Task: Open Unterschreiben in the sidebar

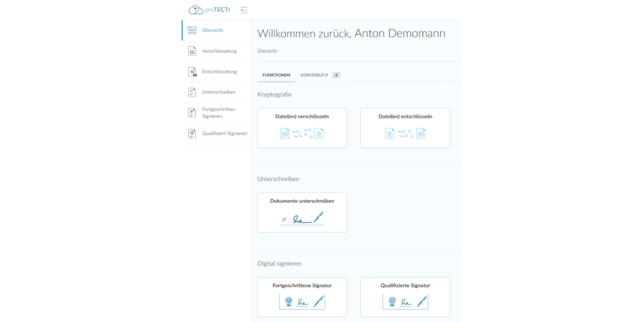Action: tap(216, 92)
